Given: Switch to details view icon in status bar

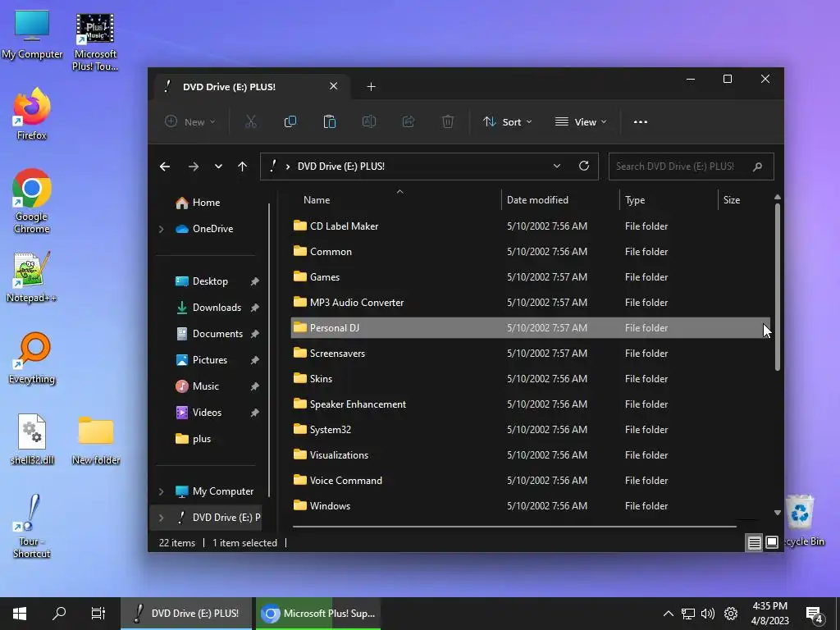Looking at the screenshot, I should click(755, 543).
